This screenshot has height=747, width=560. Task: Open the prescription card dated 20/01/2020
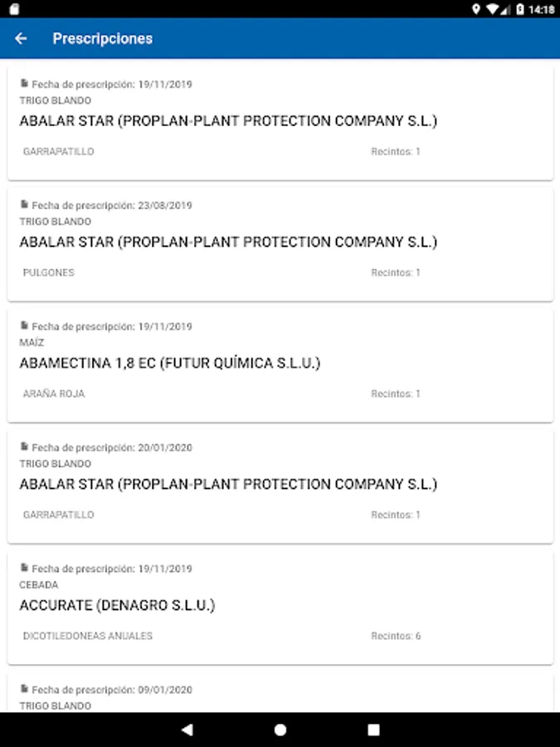click(280, 487)
